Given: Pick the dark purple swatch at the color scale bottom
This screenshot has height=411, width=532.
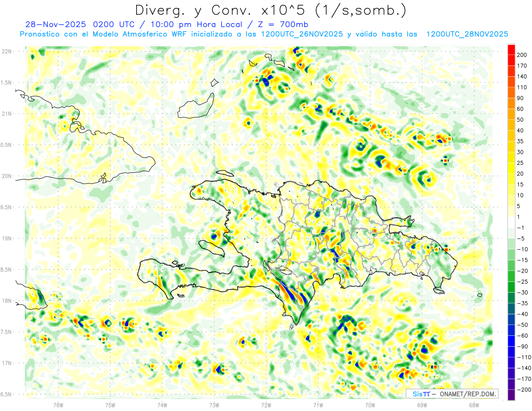Looking at the screenshot, I should (x=511, y=395).
